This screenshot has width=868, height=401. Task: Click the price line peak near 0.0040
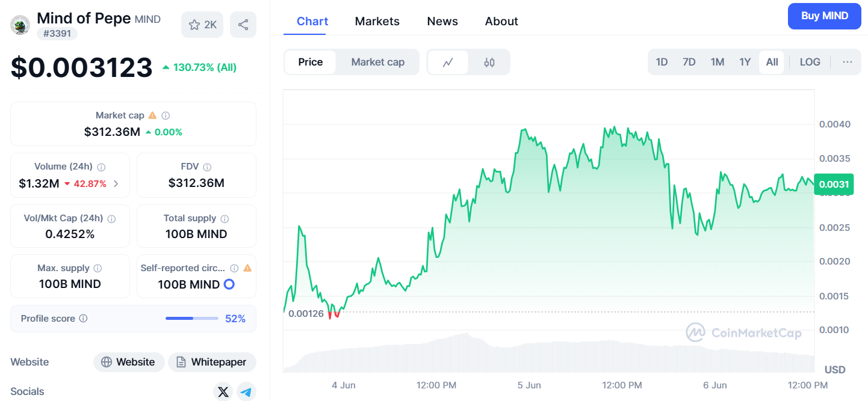pos(613,127)
